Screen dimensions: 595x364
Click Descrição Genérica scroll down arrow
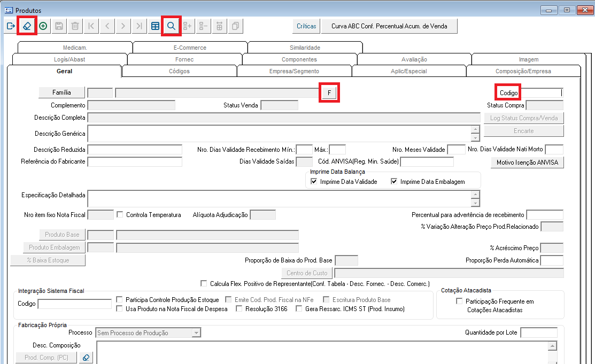(x=475, y=137)
